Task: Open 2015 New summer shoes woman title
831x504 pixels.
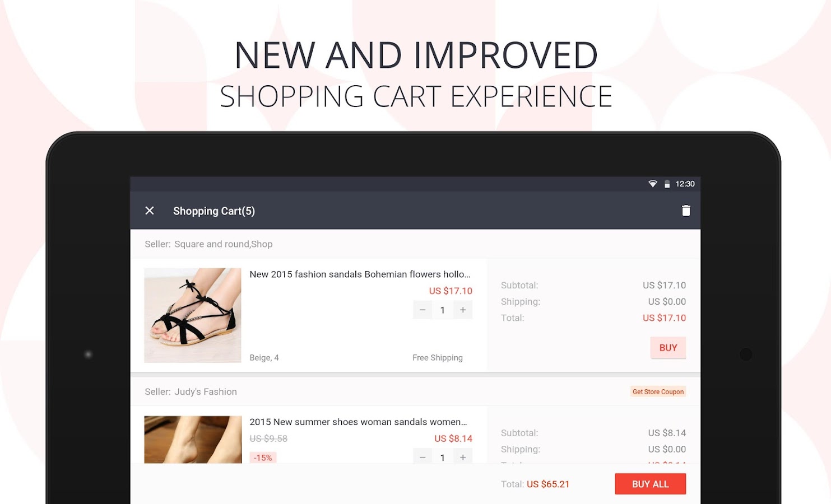Action: click(358, 422)
